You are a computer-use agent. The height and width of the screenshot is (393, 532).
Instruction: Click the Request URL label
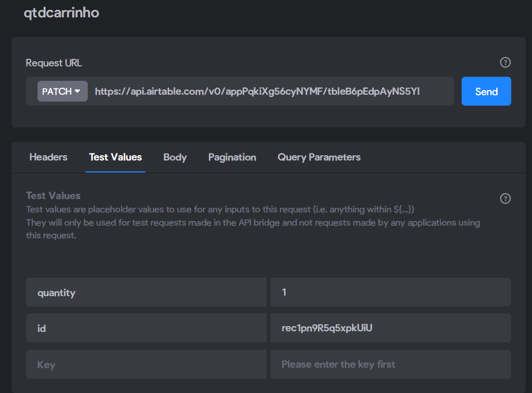tap(54, 63)
